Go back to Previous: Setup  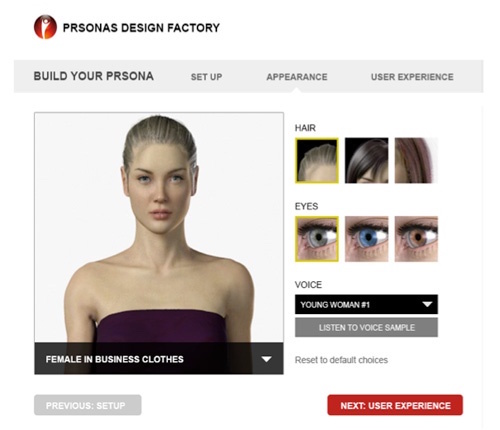click(88, 405)
